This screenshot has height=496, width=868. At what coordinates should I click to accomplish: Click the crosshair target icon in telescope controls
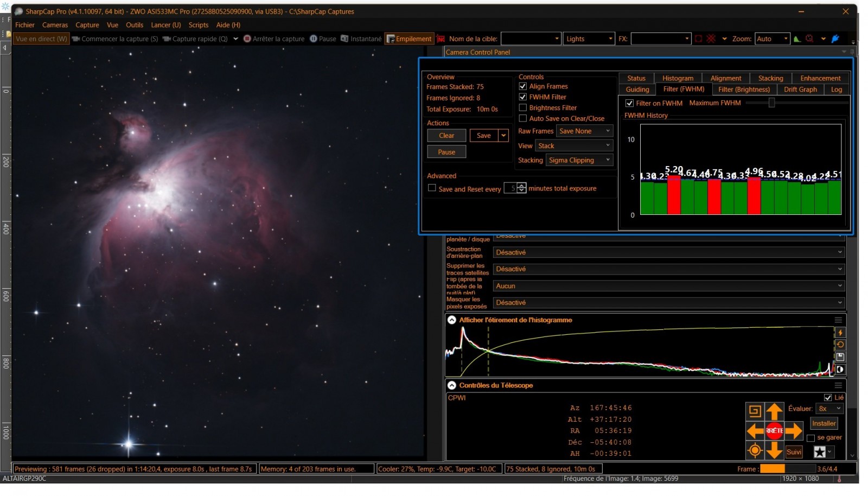(755, 450)
